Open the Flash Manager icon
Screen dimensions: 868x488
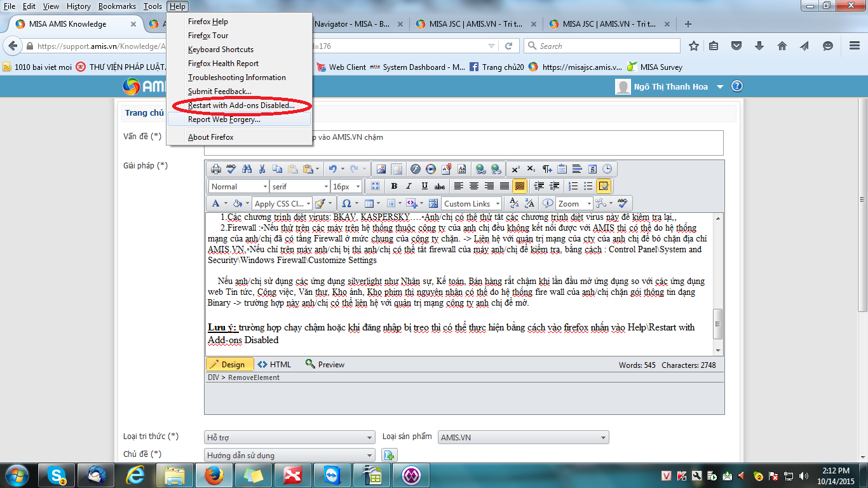[x=415, y=169]
